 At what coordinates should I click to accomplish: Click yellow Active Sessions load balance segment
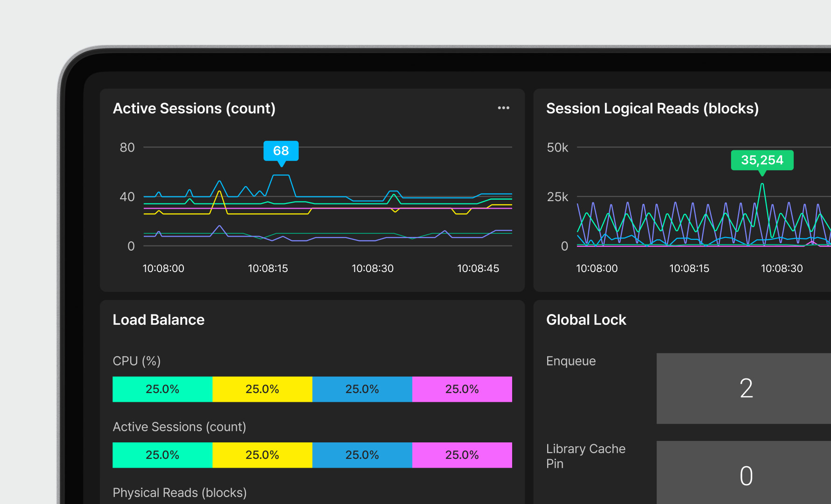tap(262, 455)
